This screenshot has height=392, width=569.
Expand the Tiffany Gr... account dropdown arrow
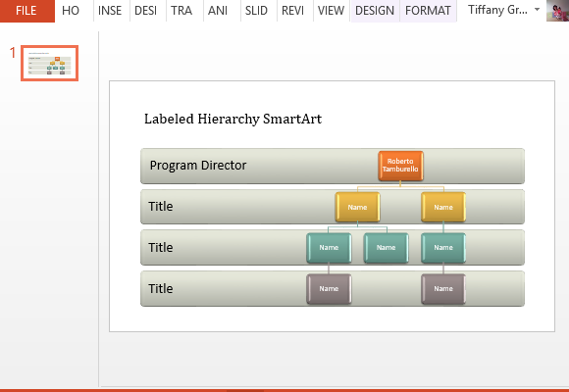537,10
